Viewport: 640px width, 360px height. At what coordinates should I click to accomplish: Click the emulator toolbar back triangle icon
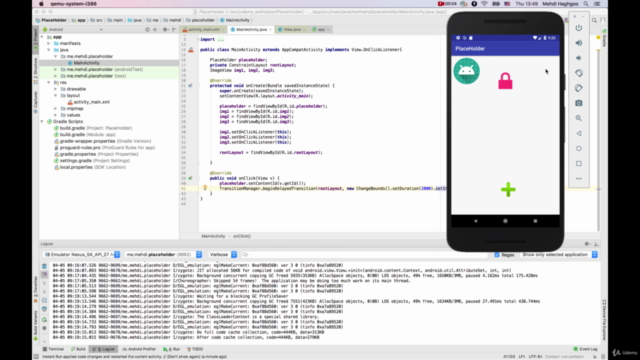tap(579, 133)
